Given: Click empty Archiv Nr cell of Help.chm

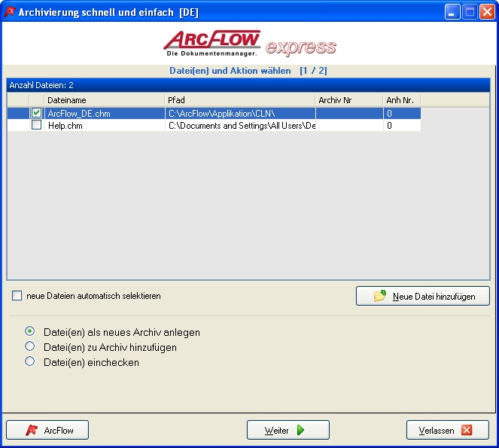Looking at the screenshot, I should (349, 126).
